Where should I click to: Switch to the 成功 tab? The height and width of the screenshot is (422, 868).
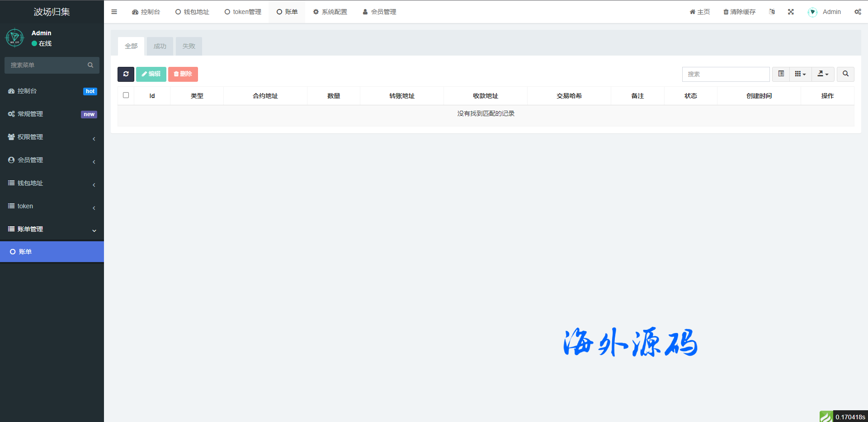pos(160,46)
